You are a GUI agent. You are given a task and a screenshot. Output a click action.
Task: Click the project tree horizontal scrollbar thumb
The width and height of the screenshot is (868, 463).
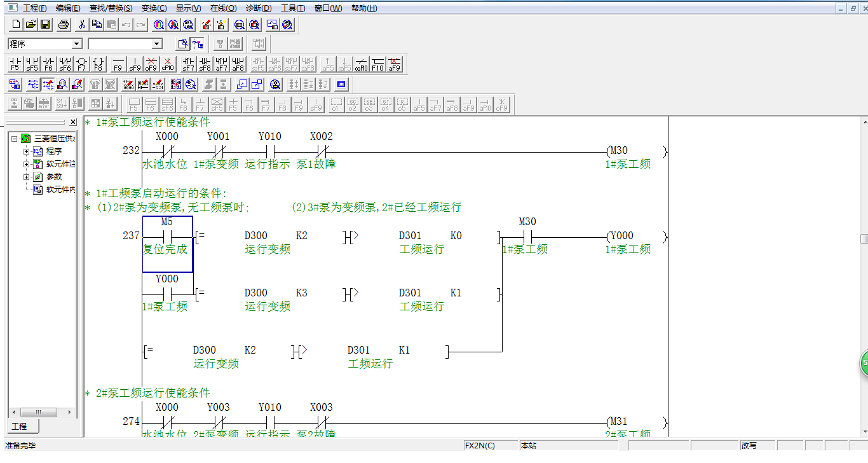(x=39, y=413)
